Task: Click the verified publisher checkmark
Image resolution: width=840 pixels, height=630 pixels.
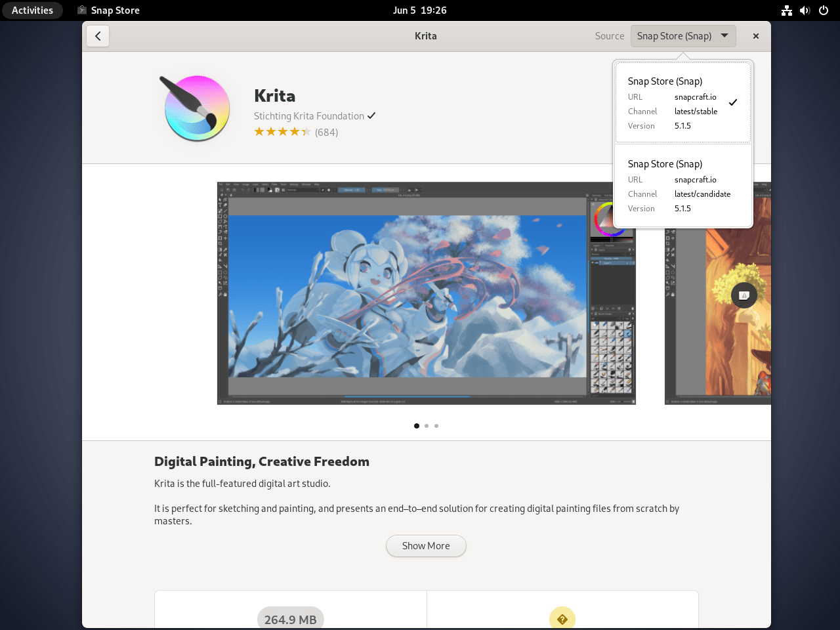Action: [371, 116]
